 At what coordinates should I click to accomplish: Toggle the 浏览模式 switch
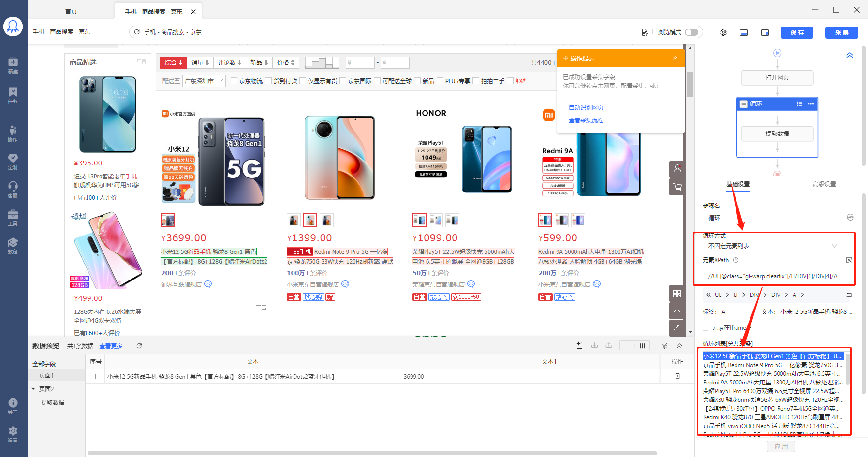tap(691, 32)
